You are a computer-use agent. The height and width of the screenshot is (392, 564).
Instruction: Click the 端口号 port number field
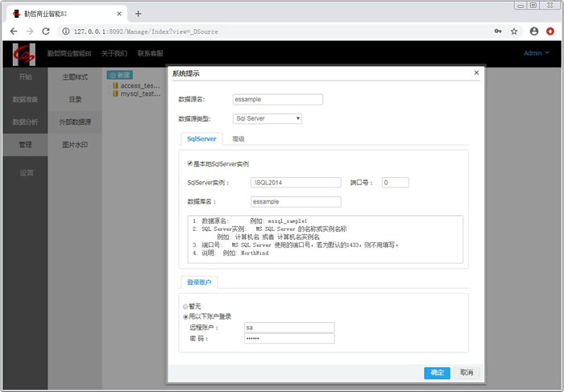[x=396, y=183]
